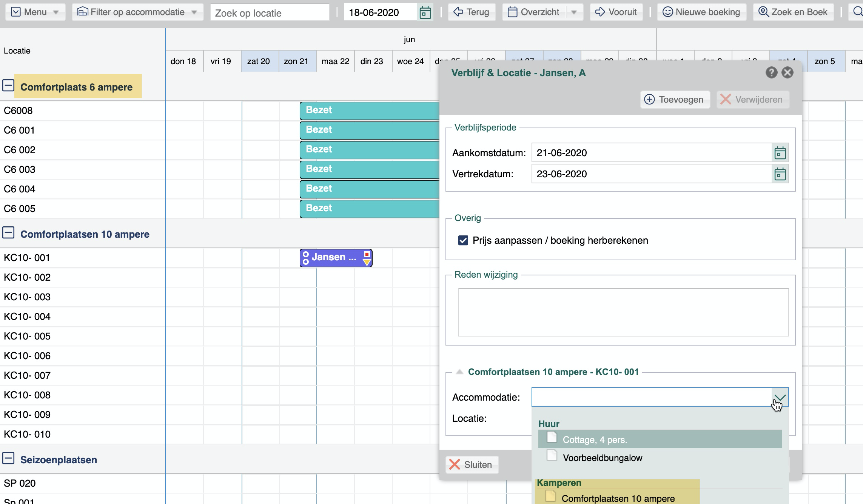The image size is (863, 504).
Task: Select Voorbeeldbungalow from the list
Action: [x=660, y=458]
